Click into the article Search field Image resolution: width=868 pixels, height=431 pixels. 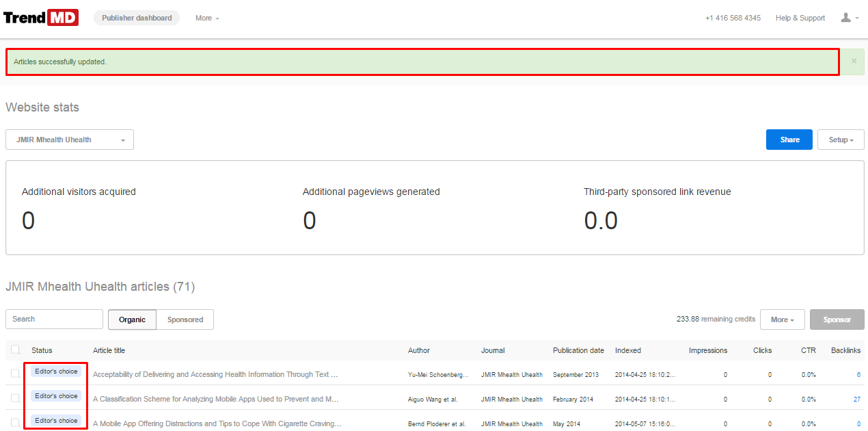click(x=55, y=319)
